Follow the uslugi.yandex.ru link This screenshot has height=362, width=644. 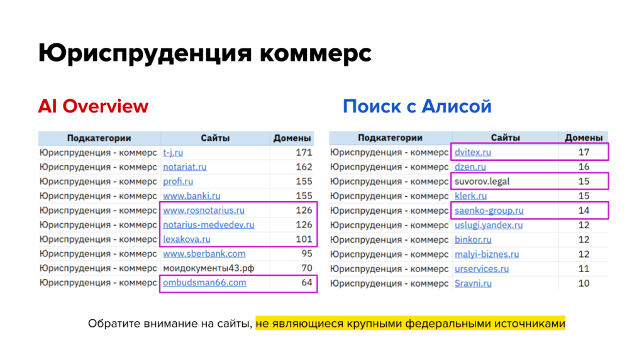click(489, 225)
